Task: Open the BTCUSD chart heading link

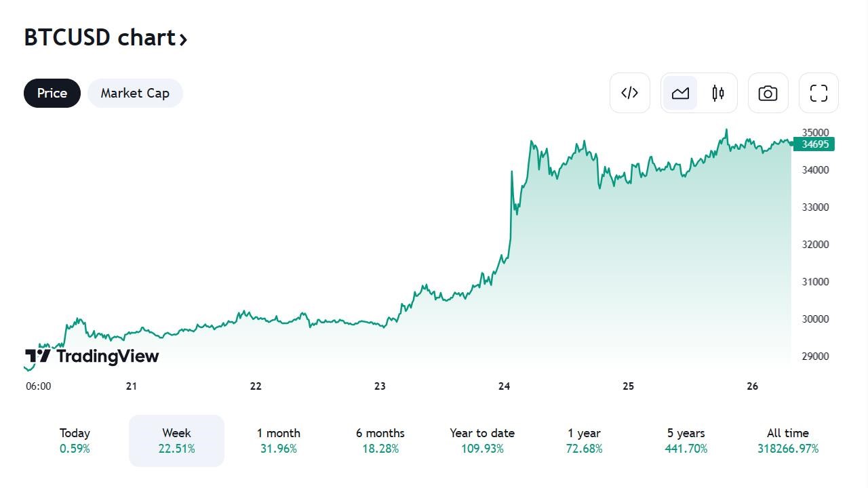Action: click(100, 38)
